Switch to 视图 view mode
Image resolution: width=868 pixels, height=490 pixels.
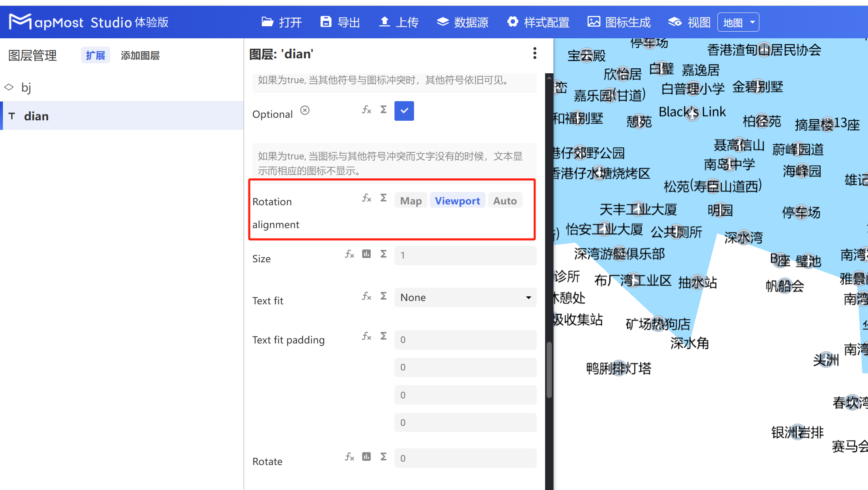(674, 22)
